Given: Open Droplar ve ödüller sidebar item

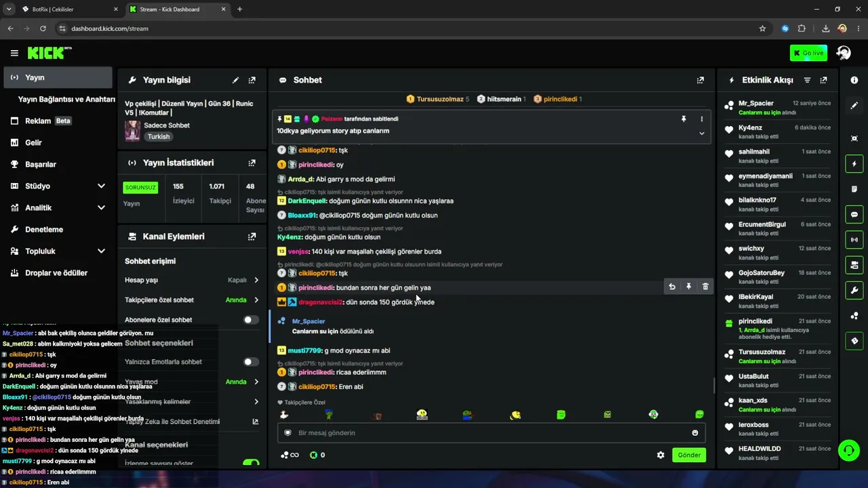Looking at the screenshot, I should [x=58, y=272].
